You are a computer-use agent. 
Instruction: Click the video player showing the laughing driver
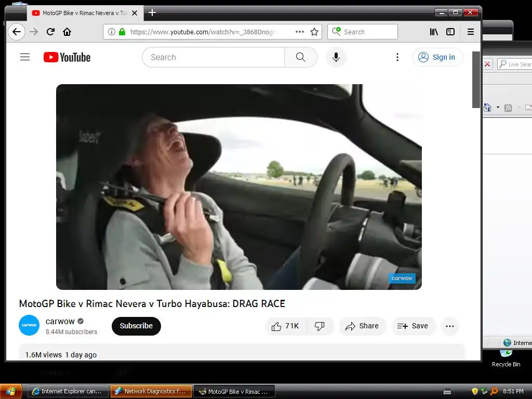tap(239, 187)
